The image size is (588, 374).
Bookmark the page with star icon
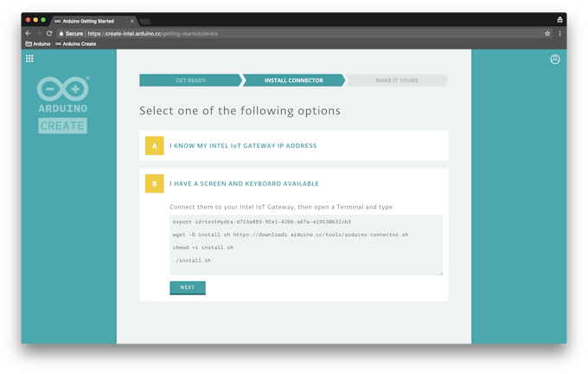point(547,34)
